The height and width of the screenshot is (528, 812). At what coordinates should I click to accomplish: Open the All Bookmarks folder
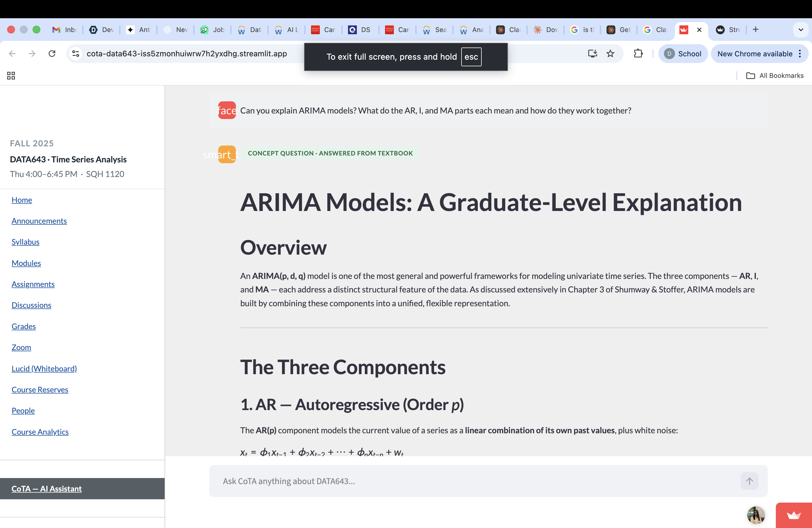tap(775, 75)
